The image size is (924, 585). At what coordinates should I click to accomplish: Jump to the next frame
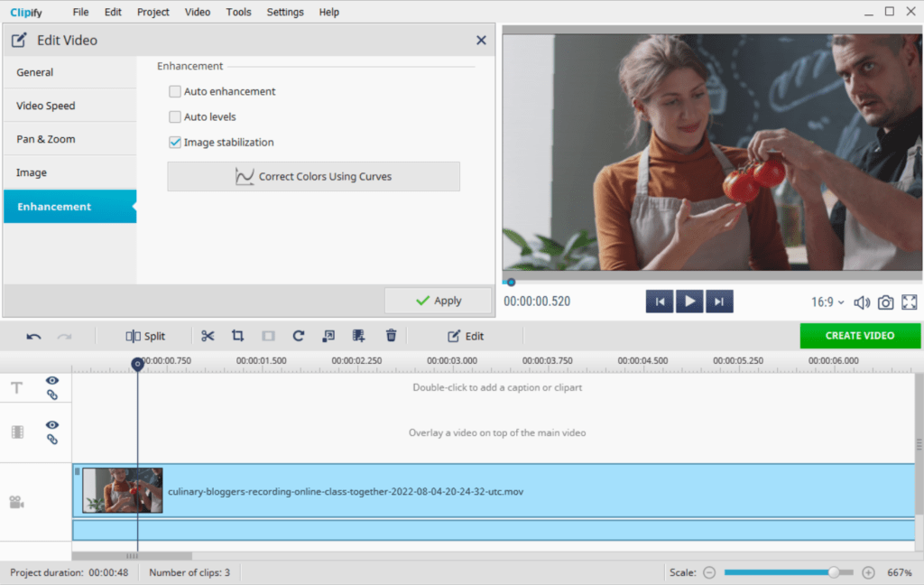(x=719, y=302)
